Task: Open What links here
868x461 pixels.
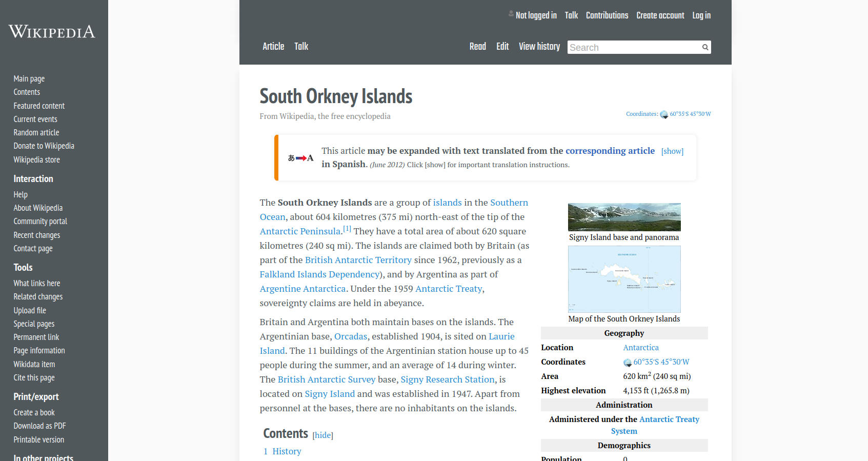Action: coord(37,283)
